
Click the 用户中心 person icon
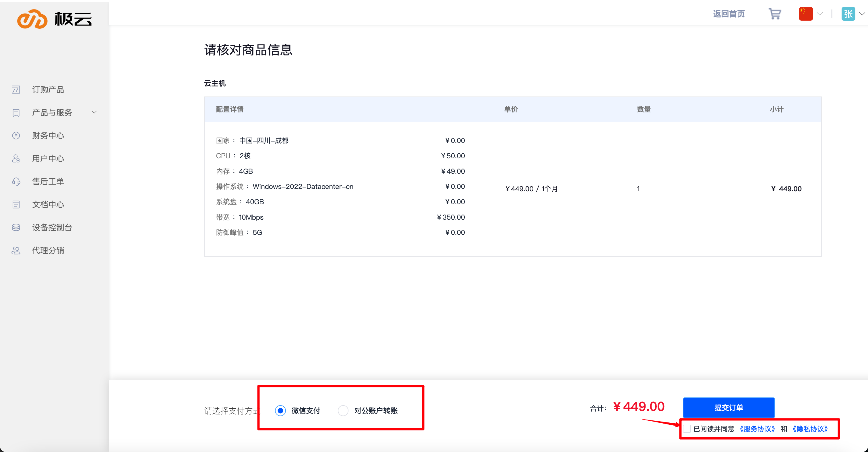pyautogui.click(x=16, y=159)
